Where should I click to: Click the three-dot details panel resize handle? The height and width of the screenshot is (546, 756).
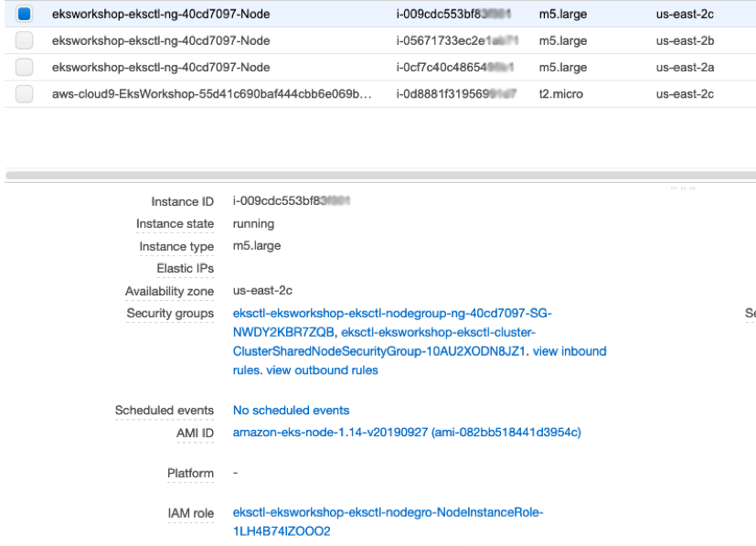(682, 189)
